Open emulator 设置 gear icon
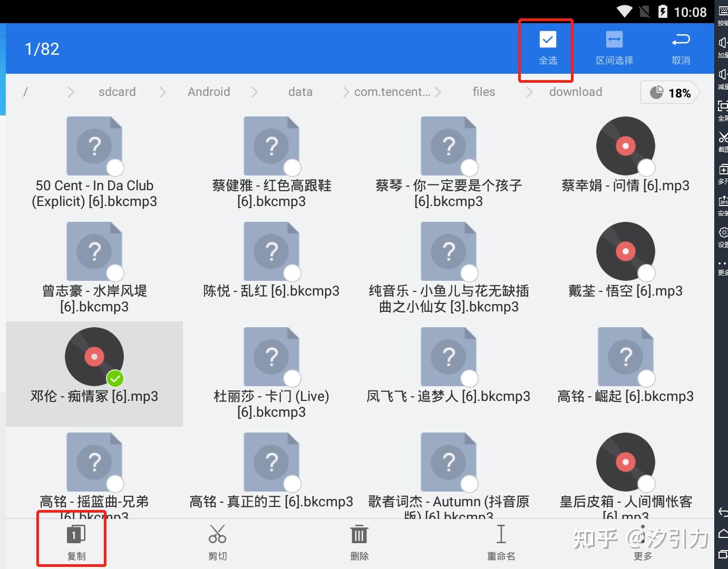This screenshot has height=569, width=728. coord(723,232)
